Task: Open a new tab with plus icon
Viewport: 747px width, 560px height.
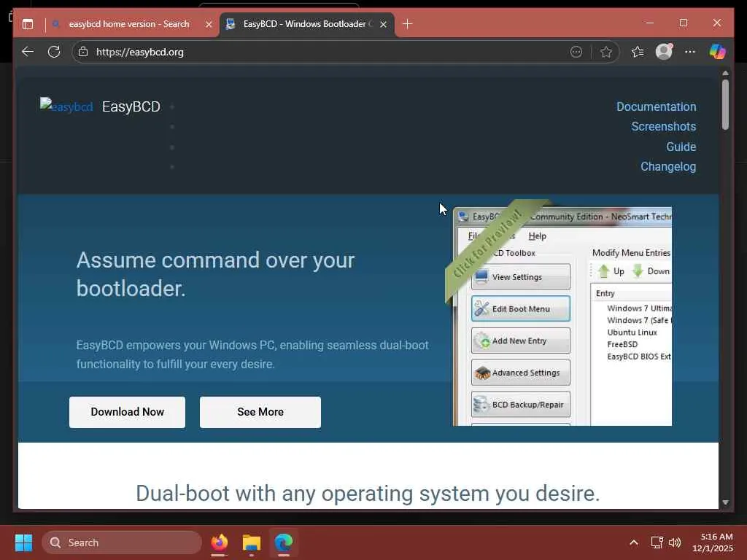Action: (407, 24)
